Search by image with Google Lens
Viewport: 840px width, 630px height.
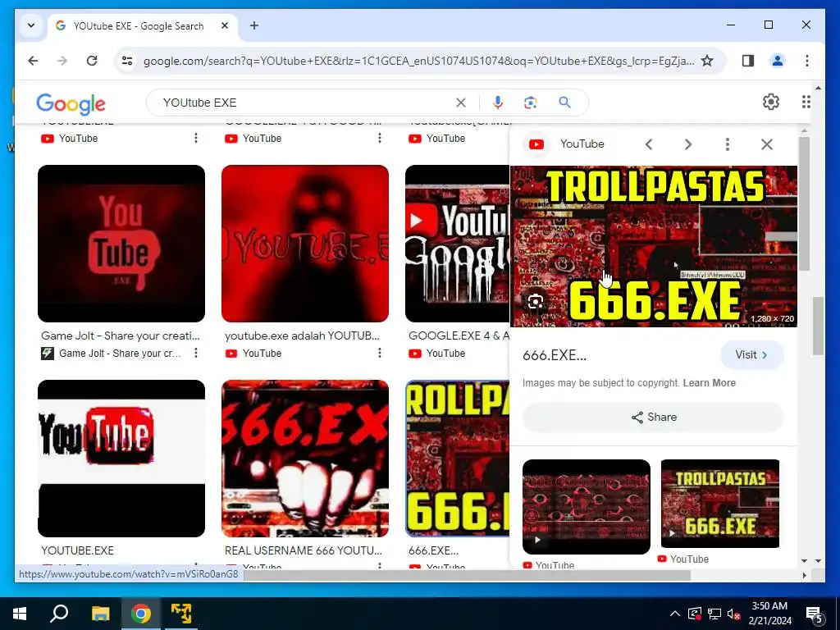[531, 103]
